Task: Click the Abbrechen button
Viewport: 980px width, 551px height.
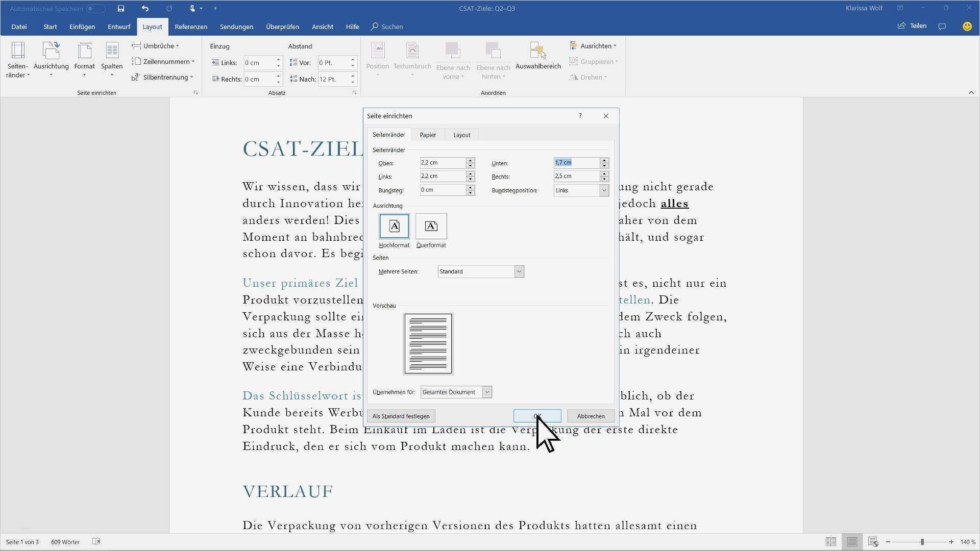Action: [590, 416]
